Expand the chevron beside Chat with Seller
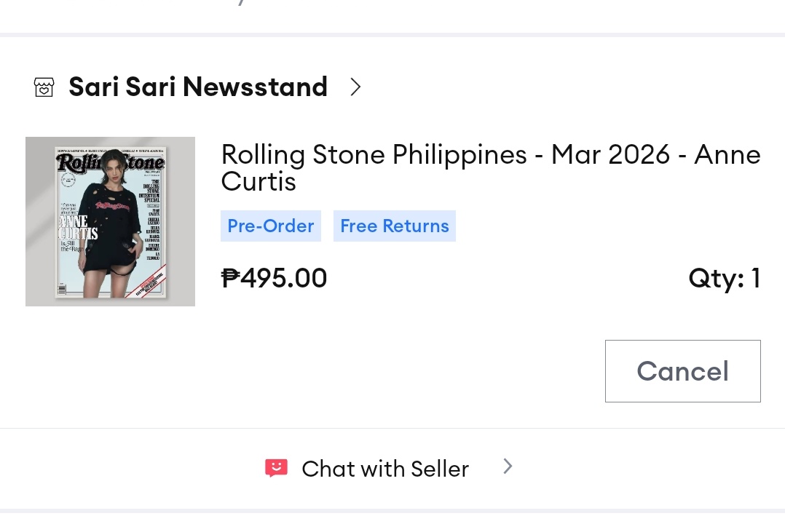The width and height of the screenshot is (785, 532). 508,467
